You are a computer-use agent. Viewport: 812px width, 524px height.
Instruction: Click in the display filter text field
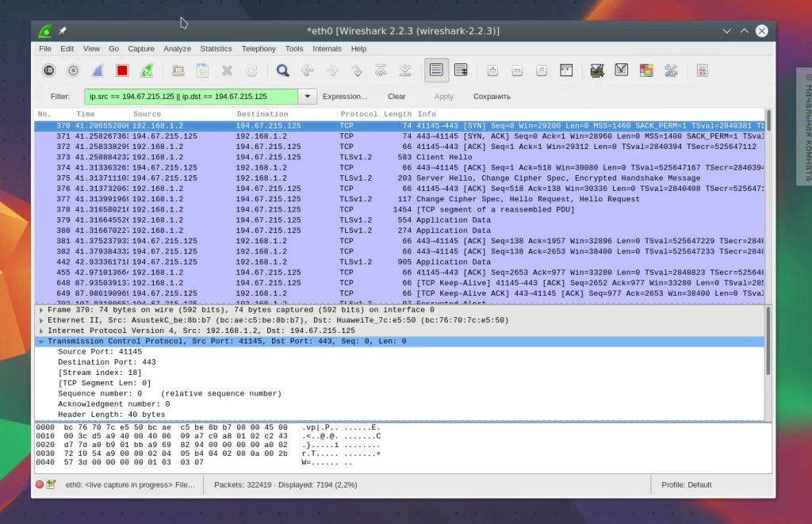point(190,97)
